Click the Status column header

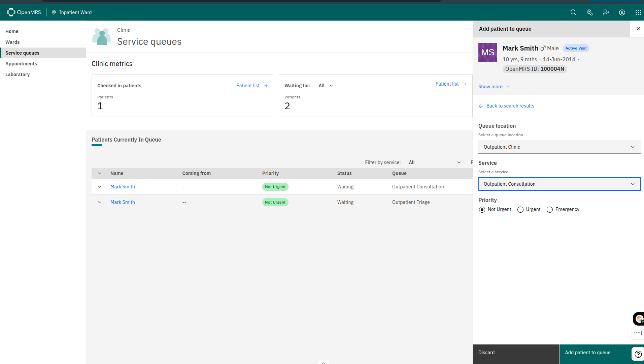(x=344, y=173)
